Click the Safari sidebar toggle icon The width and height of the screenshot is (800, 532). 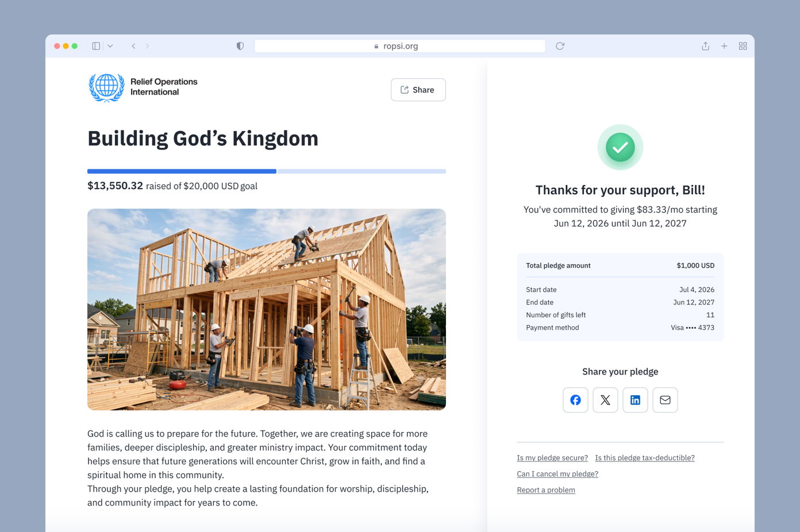pos(96,46)
